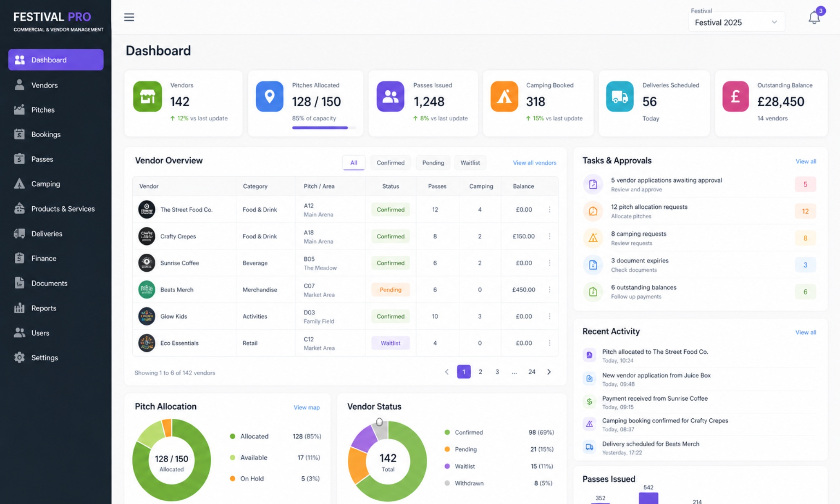
Task: Click the View all vendors link
Action: point(534,163)
